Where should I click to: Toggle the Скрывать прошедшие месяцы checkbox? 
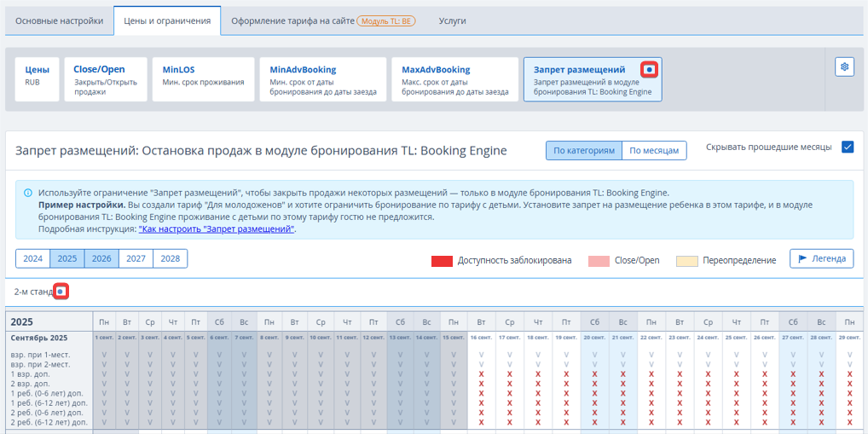pyautogui.click(x=848, y=147)
